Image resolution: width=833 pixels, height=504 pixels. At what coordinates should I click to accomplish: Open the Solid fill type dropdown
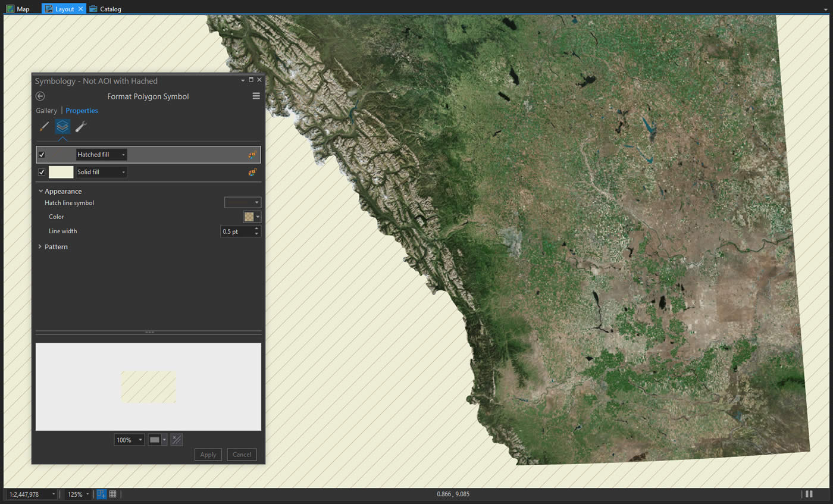tap(101, 172)
